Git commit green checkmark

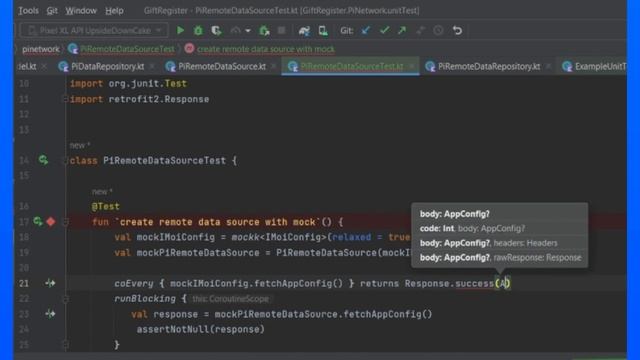[x=384, y=30]
